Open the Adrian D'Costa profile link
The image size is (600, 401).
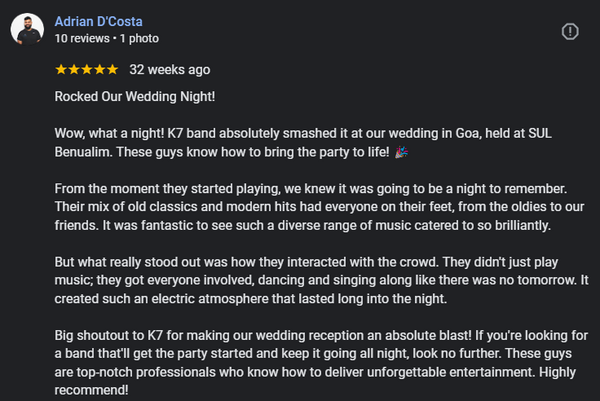[98, 21]
